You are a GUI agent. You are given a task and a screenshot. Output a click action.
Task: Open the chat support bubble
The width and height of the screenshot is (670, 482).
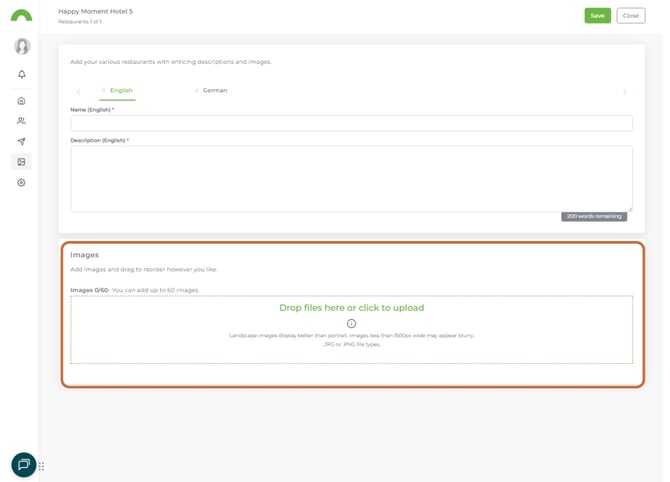tap(24, 465)
